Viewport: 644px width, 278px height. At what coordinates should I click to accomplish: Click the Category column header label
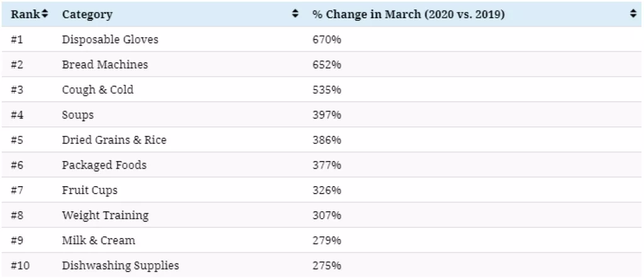87,14
